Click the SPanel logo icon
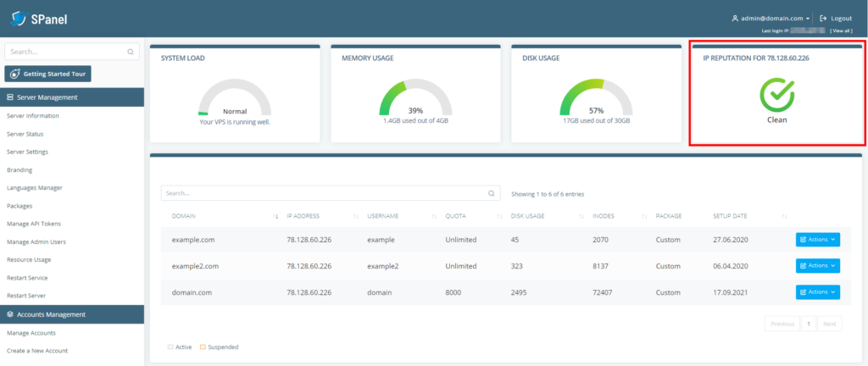 [x=19, y=19]
